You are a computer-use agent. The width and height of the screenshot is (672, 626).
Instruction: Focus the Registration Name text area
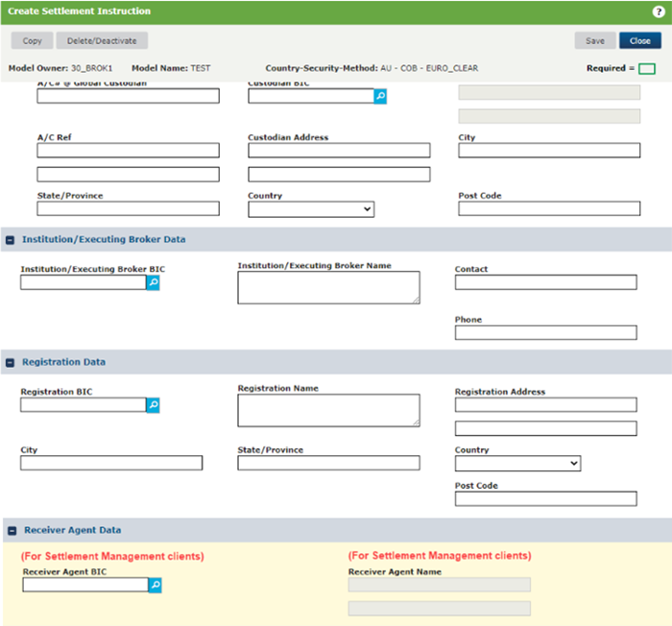coord(328,410)
